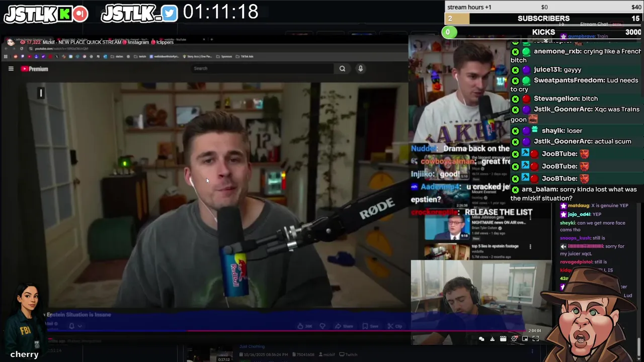The image size is (644, 362).
Task: Click chat username Stevangelion
Action: click(556, 99)
